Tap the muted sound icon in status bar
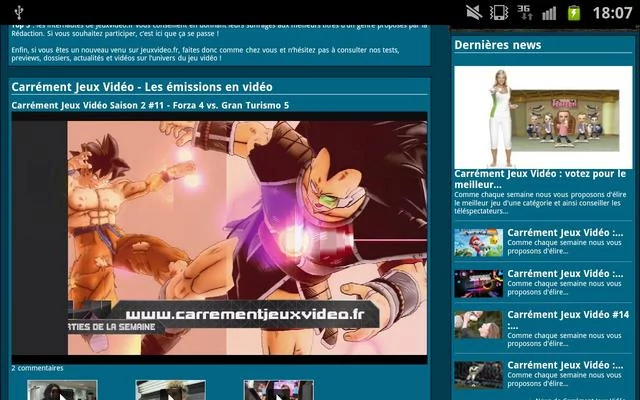Image resolution: width=640 pixels, height=400 pixels. (474, 12)
